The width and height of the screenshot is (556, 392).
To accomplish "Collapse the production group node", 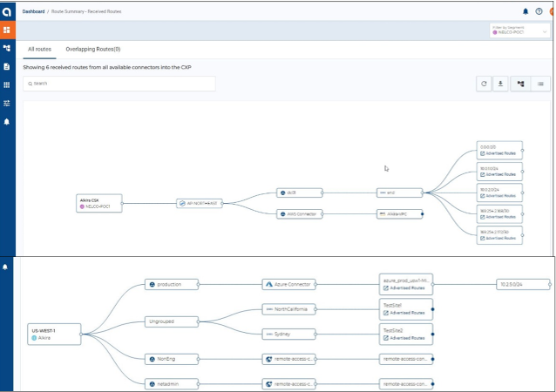I will coord(199,284).
